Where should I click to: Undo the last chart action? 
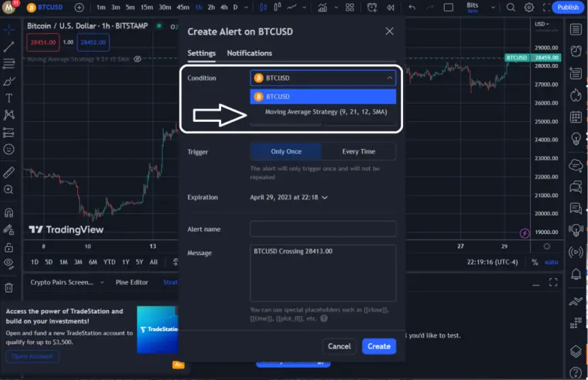click(412, 7)
